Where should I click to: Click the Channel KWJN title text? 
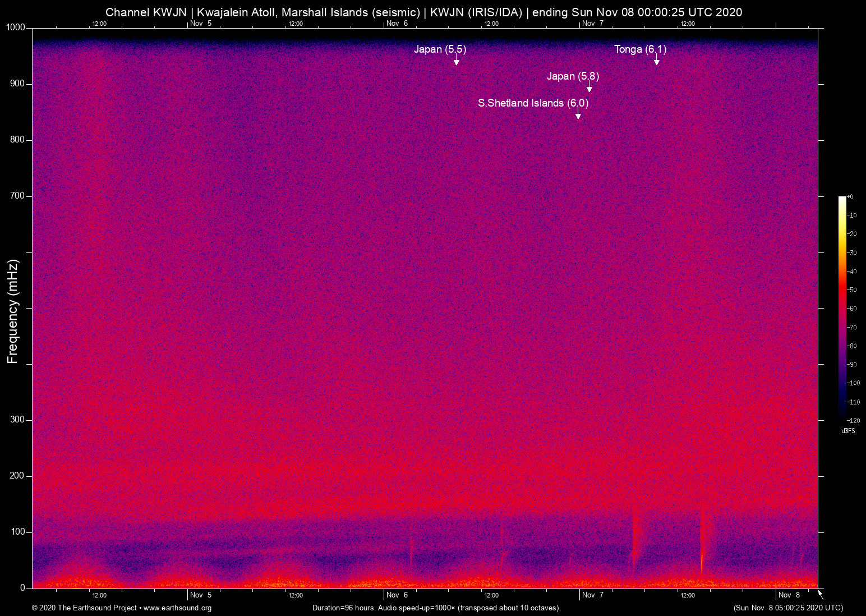click(146, 12)
